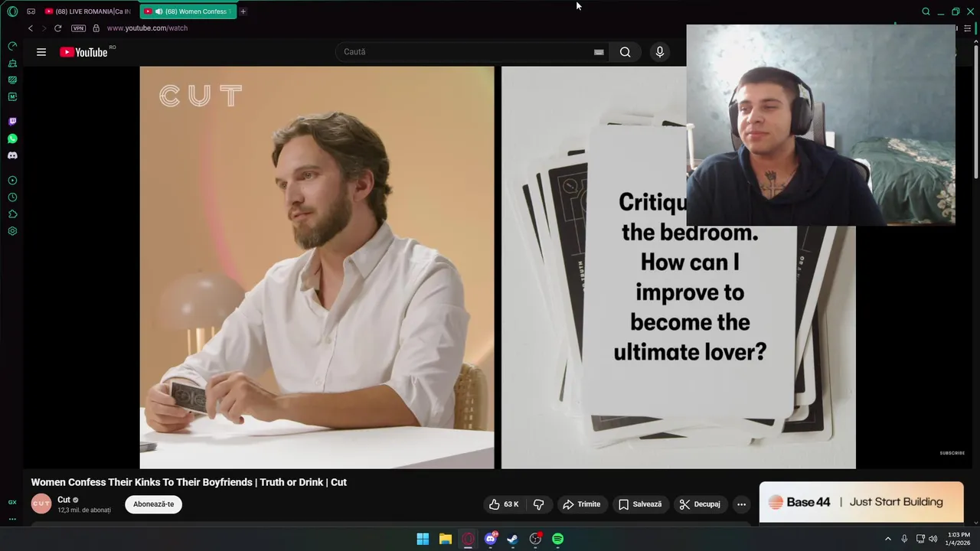Clip the video with Decupaj
Image resolution: width=980 pixels, height=551 pixels.
click(x=701, y=504)
